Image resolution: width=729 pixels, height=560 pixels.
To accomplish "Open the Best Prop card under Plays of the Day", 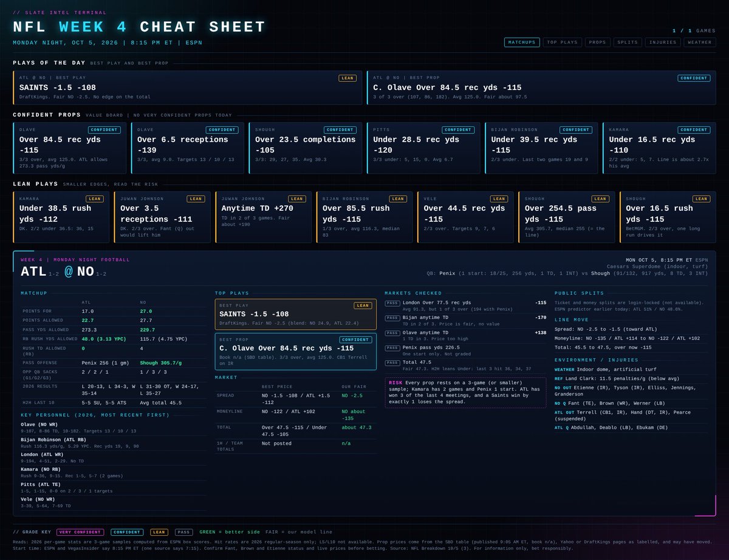I will tap(541, 87).
